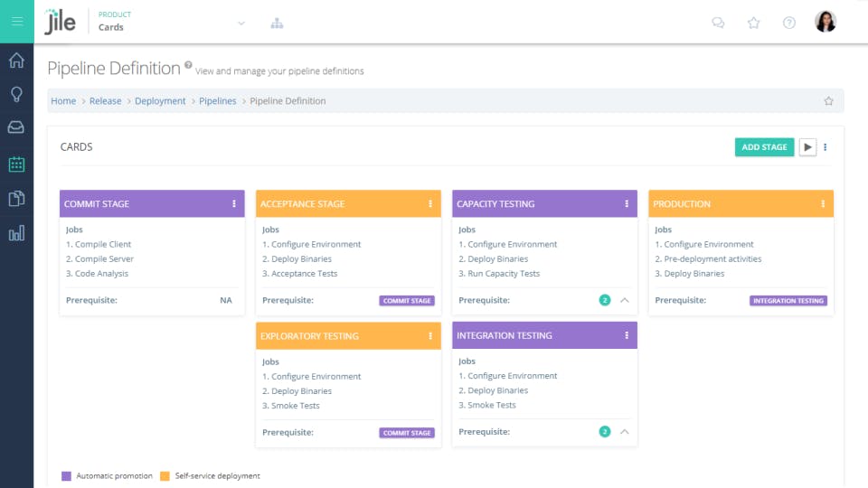
Task: Open Commit Stage card options menu
Action: [234, 204]
